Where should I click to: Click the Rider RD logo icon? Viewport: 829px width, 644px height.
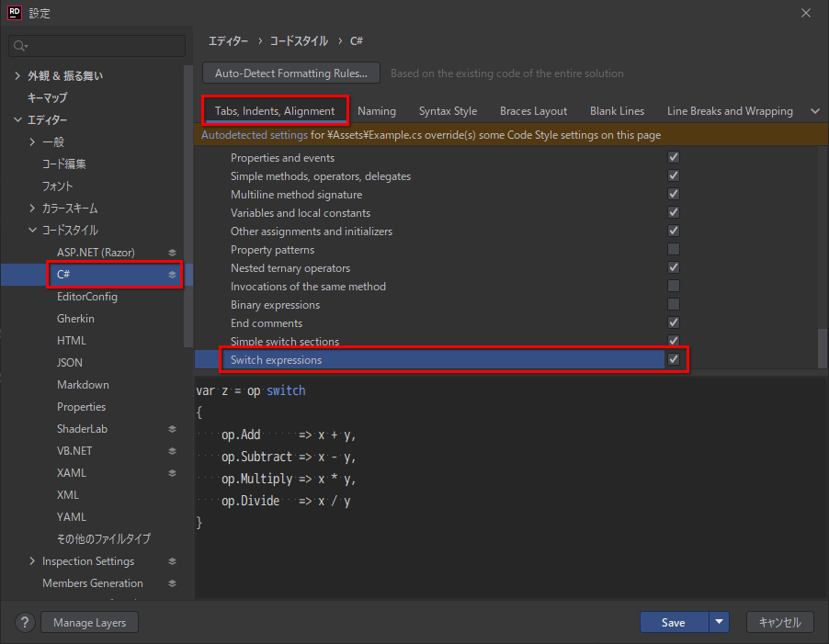tap(15, 13)
